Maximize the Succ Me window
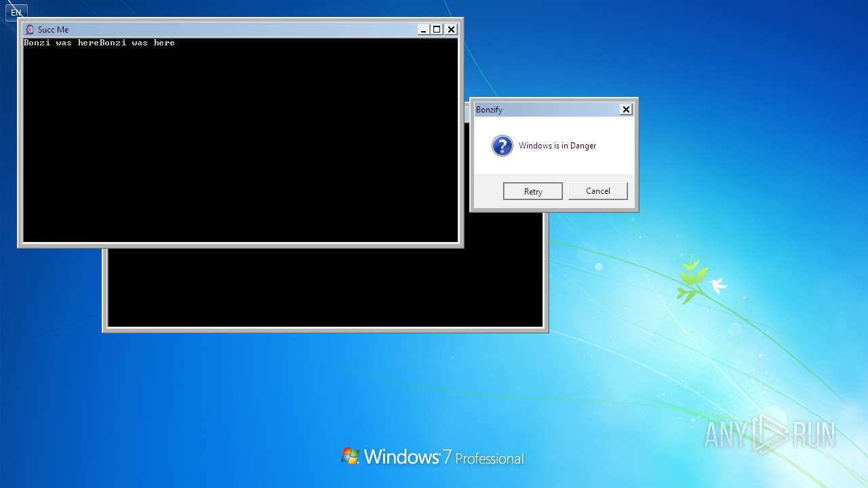This screenshot has width=868, height=488. pyautogui.click(x=437, y=29)
